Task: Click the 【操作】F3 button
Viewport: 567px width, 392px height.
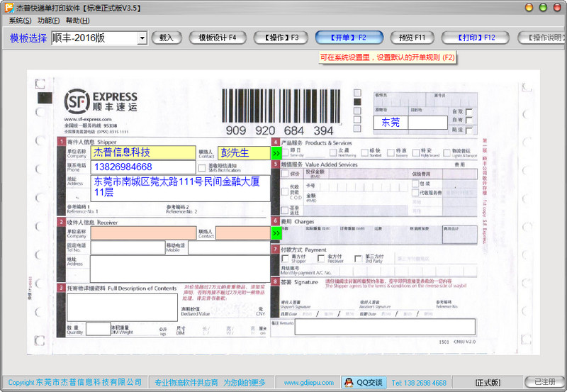Action: 281,38
